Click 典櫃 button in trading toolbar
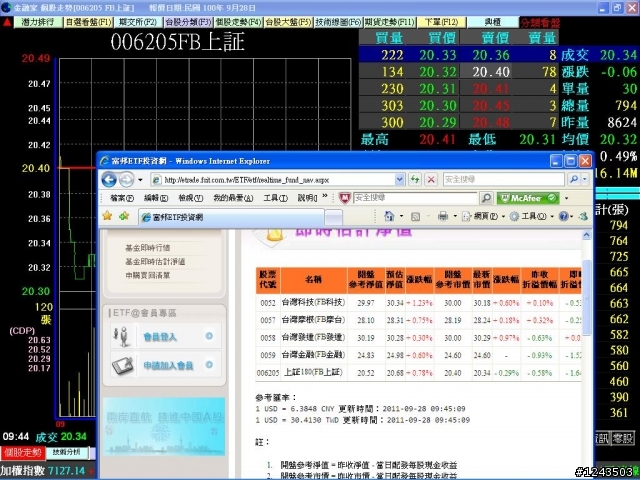Screen dimensions: 640x480 coord(493,22)
